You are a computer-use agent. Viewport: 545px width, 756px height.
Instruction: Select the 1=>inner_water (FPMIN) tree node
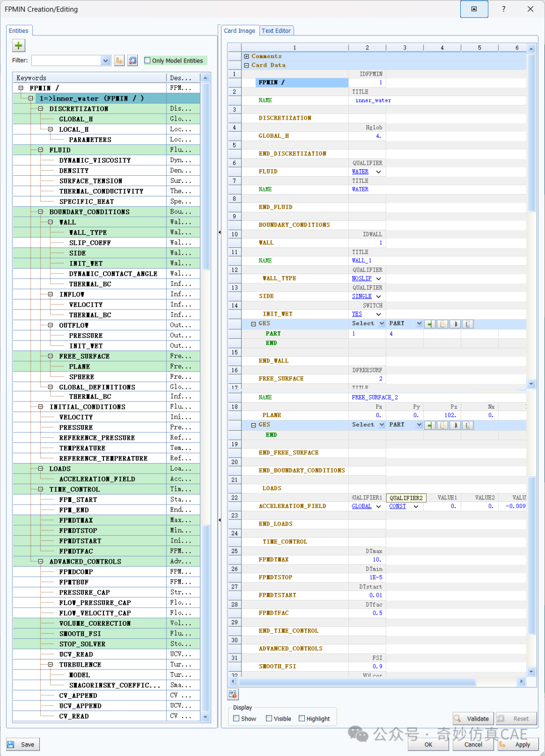92,98
